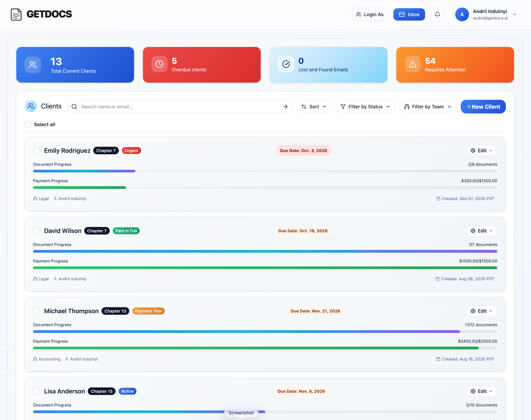Click the calendar icon beside Created: Aug 16, 2026

tap(438, 359)
